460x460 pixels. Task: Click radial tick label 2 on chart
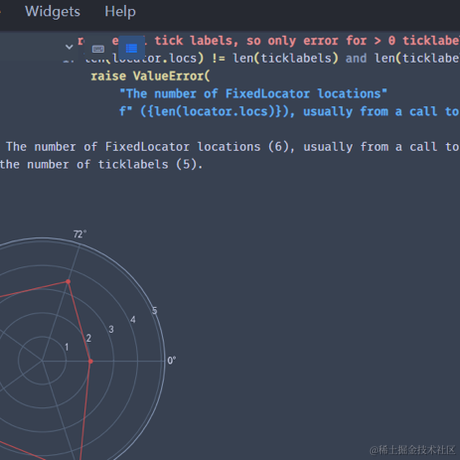[x=89, y=338]
